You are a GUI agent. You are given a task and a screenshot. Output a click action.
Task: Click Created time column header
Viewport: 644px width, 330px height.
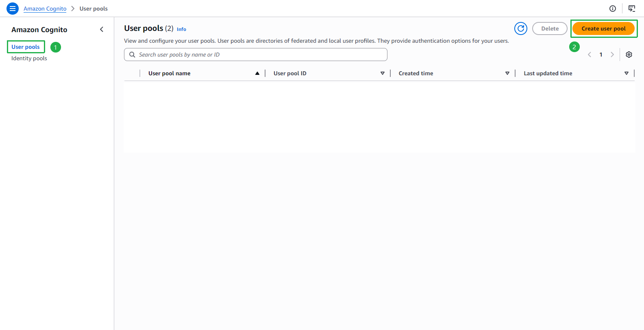click(416, 73)
